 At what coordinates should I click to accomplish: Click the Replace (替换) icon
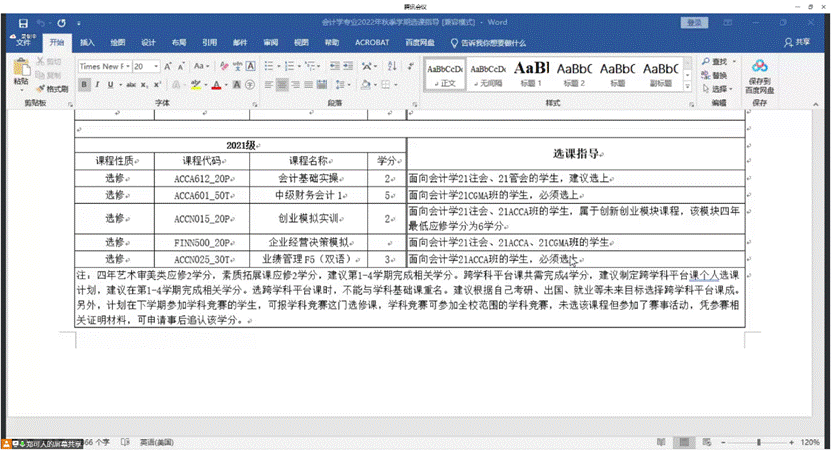[x=716, y=75]
